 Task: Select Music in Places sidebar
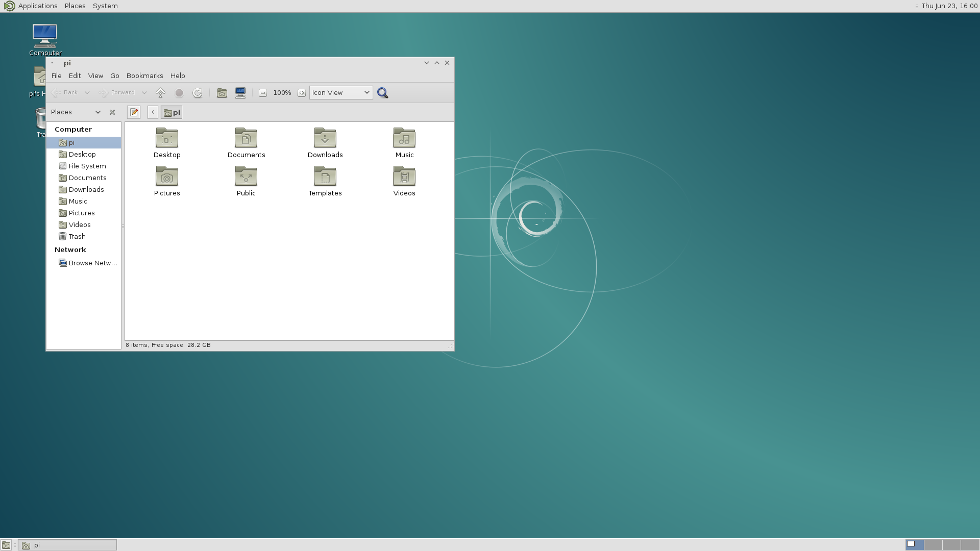84,202
